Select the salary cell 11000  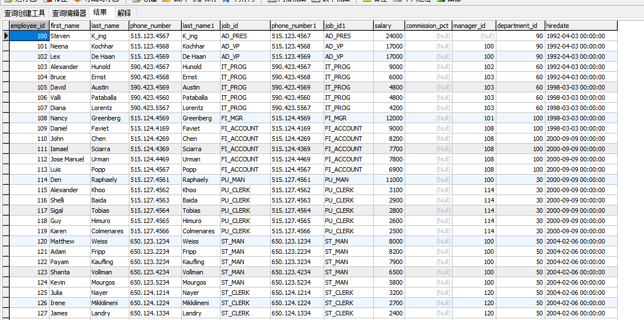[x=389, y=180]
